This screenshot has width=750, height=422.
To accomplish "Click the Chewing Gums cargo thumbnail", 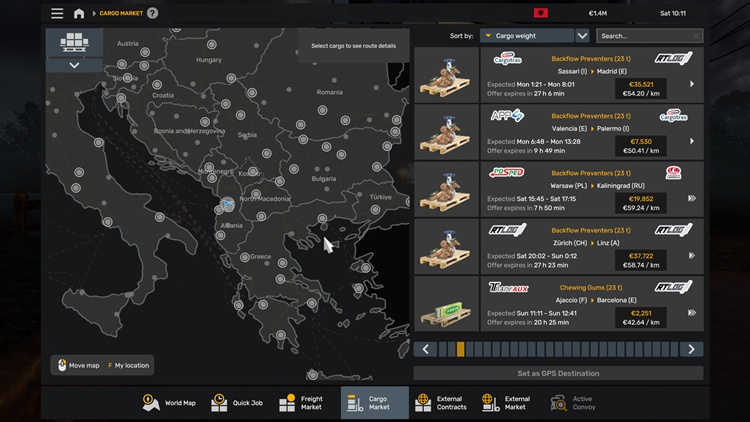I will pyautogui.click(x=445, y=304).
